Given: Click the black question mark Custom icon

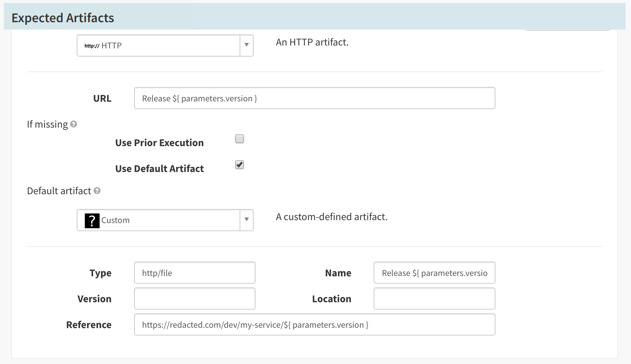Looking at the screenshot, I should 92,220.
